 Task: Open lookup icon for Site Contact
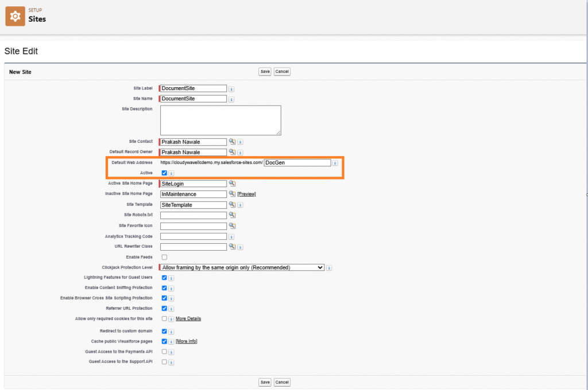232,142
